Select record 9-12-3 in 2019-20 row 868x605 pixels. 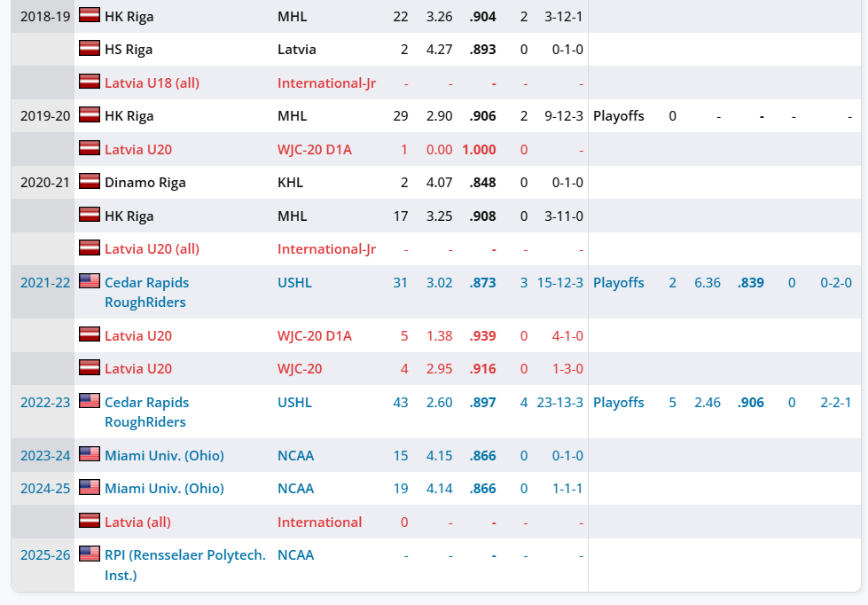564,116
